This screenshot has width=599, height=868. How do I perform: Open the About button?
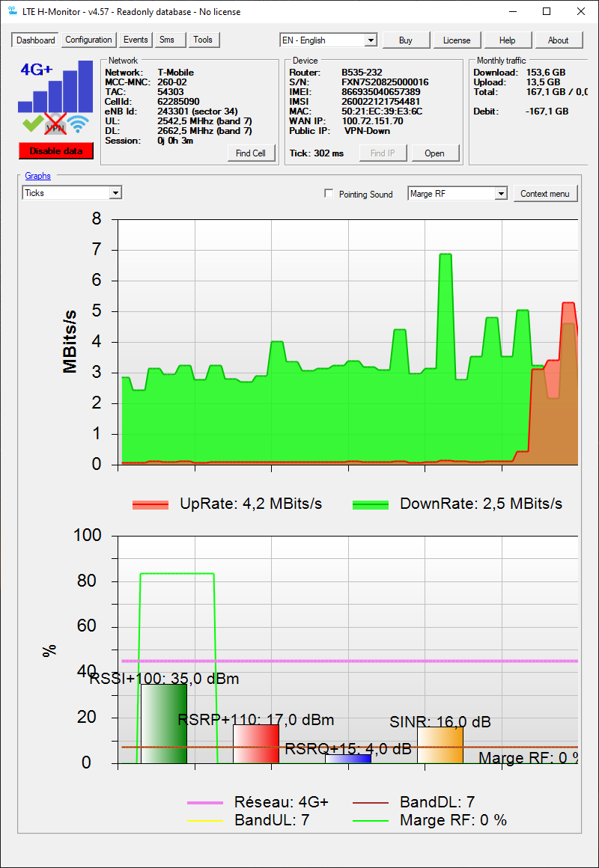click(558, 40)
